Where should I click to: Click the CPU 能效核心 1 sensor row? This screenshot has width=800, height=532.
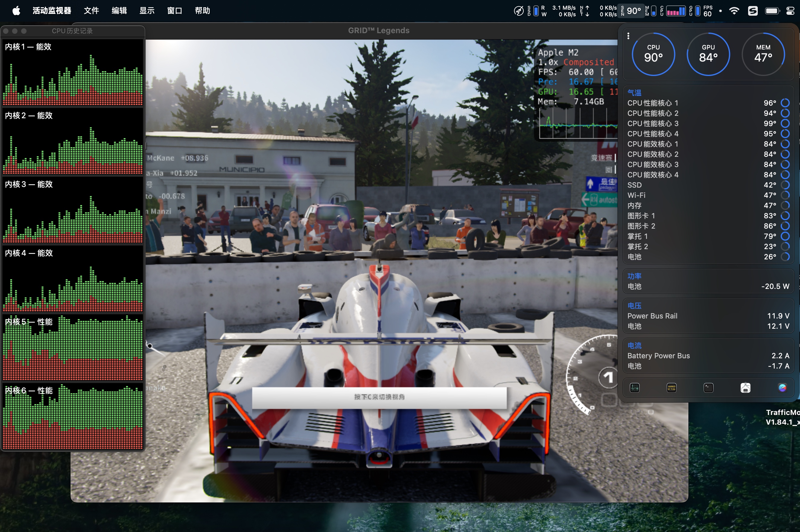tap(708, 144)
